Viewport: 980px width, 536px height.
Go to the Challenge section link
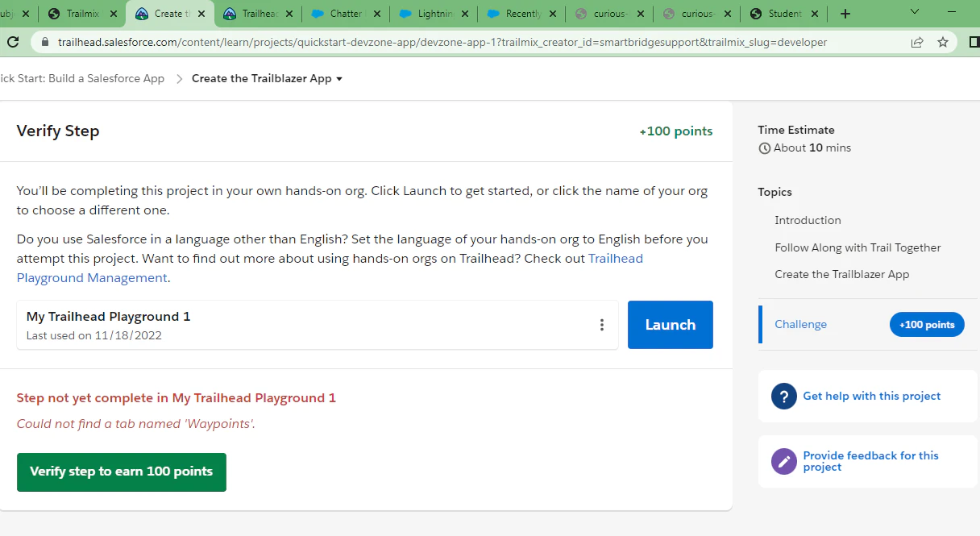coord(800,324)
